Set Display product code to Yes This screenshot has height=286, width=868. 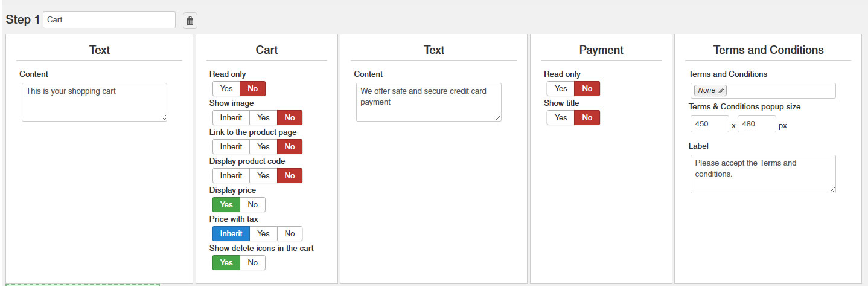[263, 176]
